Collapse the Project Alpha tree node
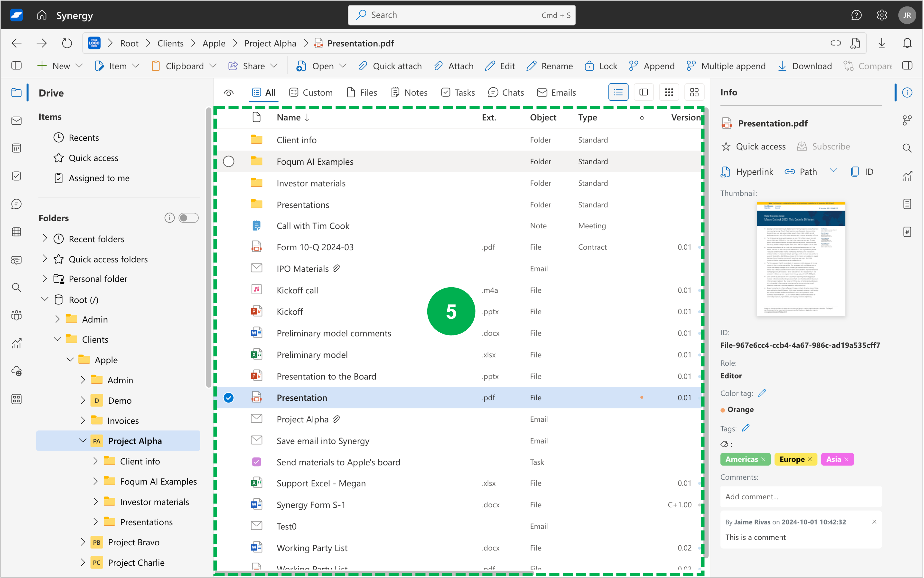 [x=83, y=440]
